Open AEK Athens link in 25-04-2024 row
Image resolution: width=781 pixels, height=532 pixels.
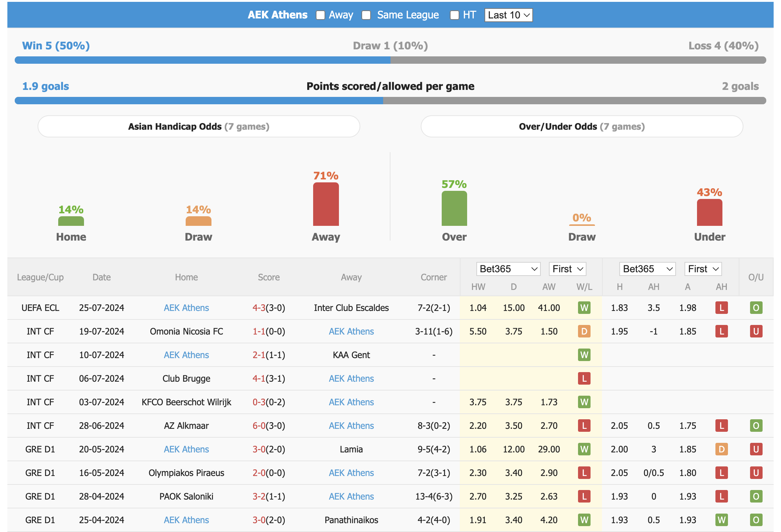point(186,520)
